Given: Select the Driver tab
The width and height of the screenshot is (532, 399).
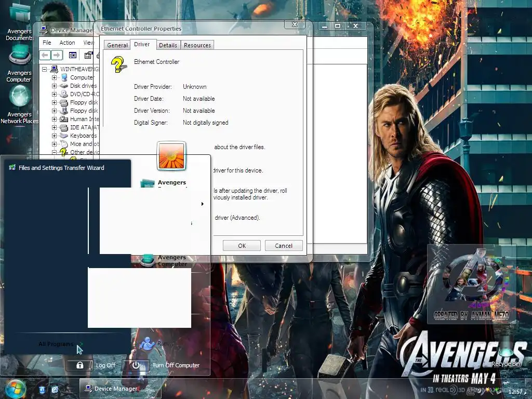Looking at the screenshot, I should click(x=142, y=45).
